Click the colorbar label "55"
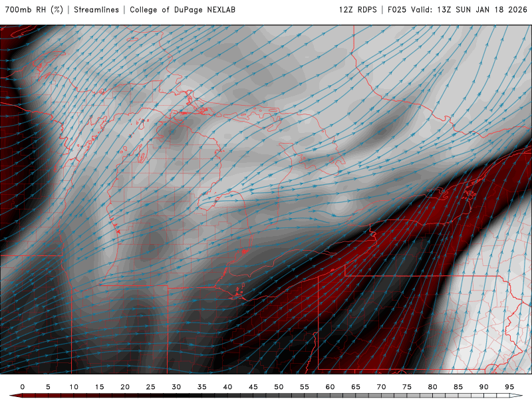The image size is (532, 399). click(x=305, y=387)
